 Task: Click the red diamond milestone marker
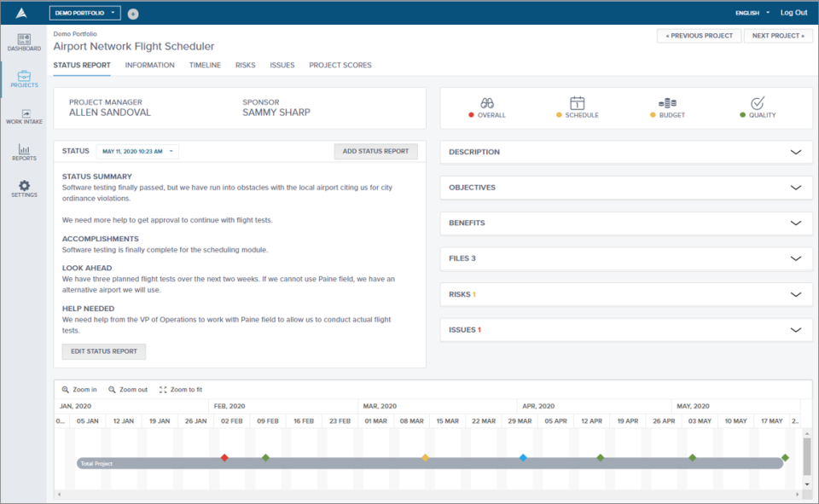(x=225, y=457)
